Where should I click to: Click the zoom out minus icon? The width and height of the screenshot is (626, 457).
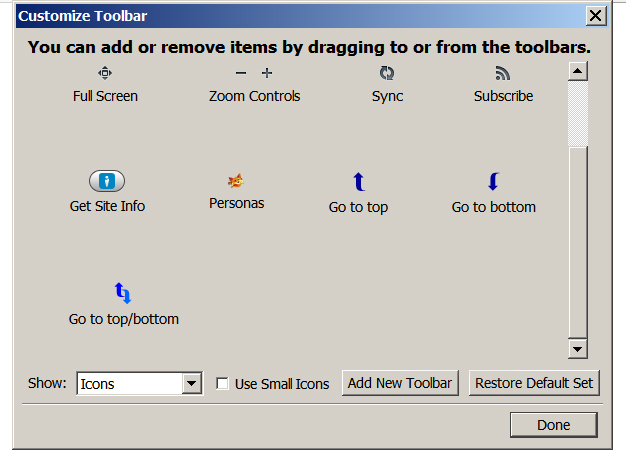click(x=240, y=73)
